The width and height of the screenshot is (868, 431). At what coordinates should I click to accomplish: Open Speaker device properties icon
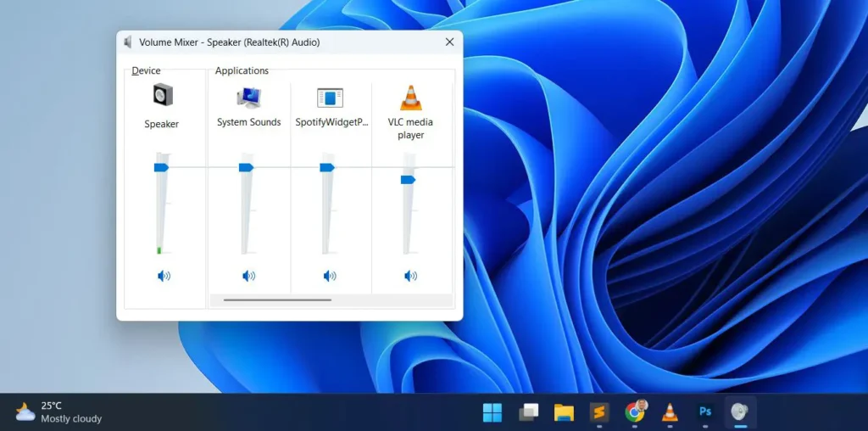coord(163,95)
